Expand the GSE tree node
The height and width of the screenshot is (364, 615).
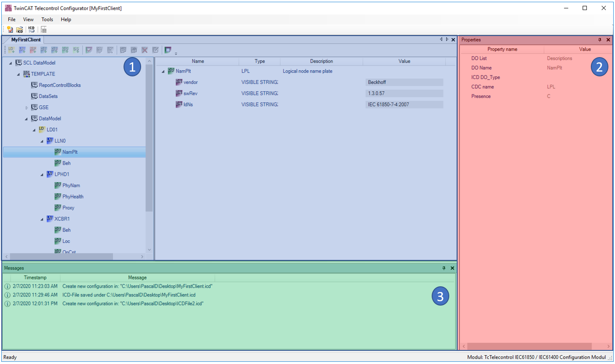pyautogui.click(x=26, y=107)
